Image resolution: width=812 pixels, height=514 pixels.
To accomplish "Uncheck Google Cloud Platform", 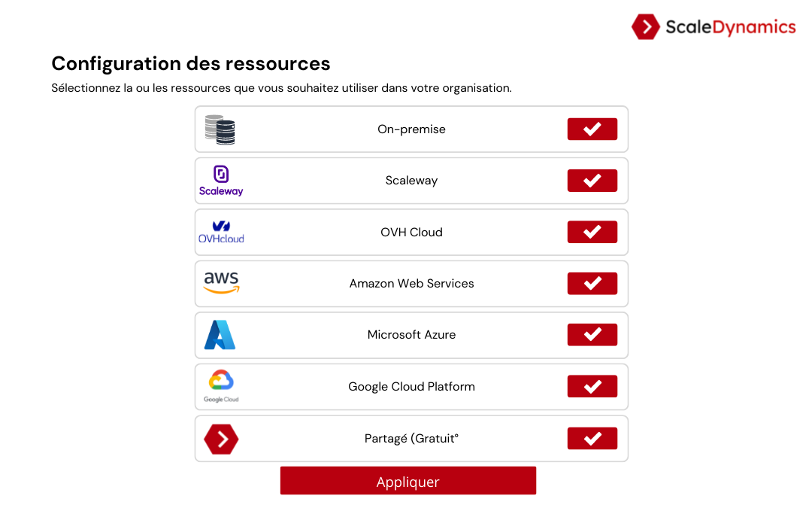I will point(592,386).
